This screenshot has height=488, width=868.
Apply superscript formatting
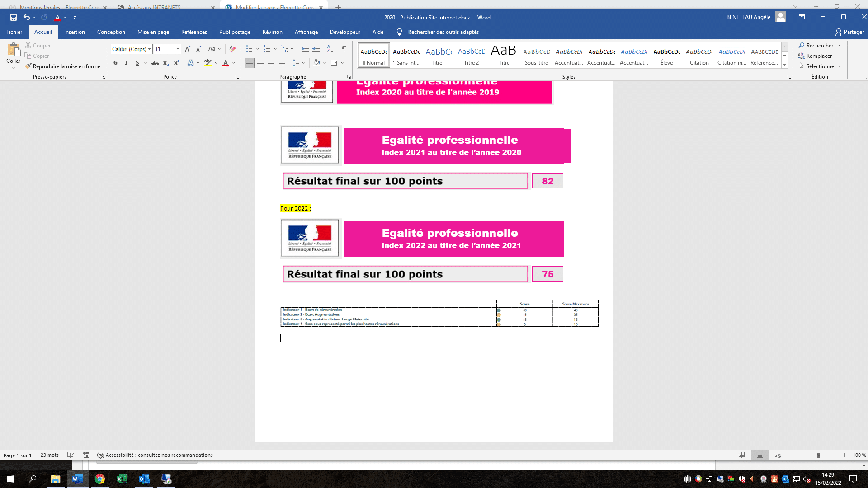point(177,63)
